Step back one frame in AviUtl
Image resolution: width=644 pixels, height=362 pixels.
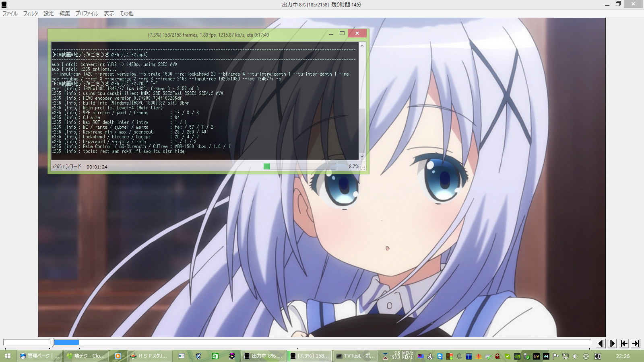click(x=601, y=343)
